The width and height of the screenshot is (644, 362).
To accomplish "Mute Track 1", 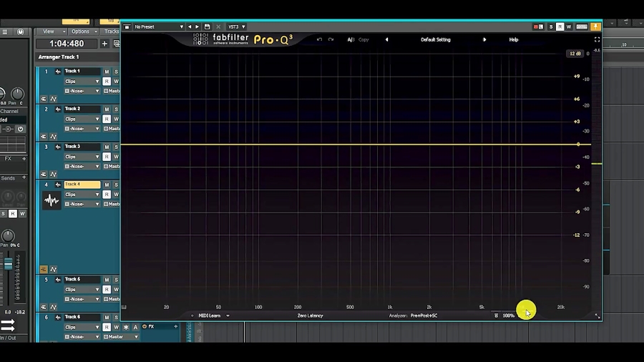I will pyautogui.click(x=107, y=72).
